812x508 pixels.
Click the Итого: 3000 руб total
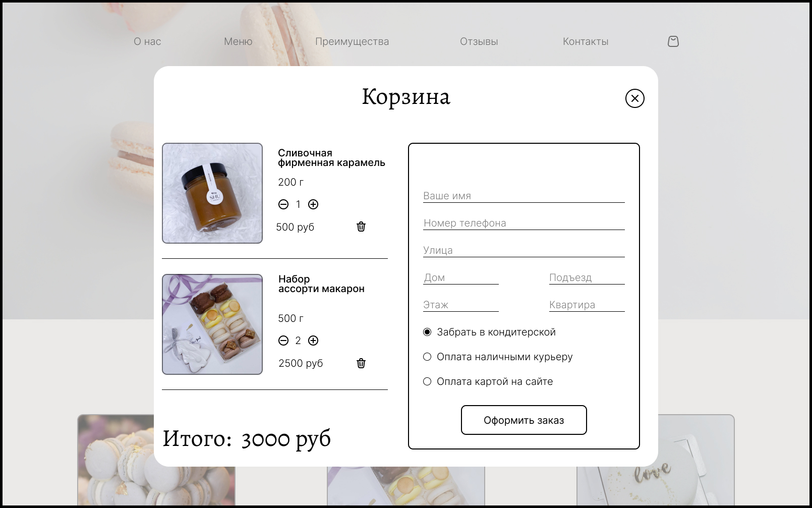[x=247, y=438]
